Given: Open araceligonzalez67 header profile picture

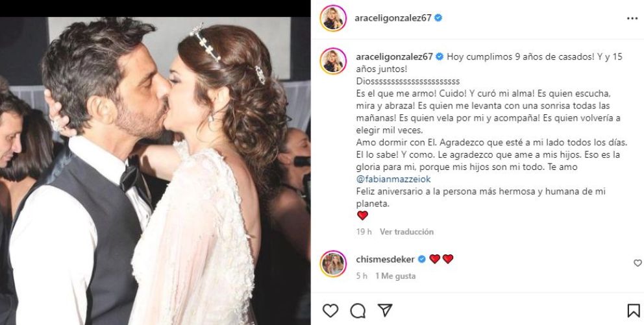Looking at the screenshot, I should [x=333, y=18].
